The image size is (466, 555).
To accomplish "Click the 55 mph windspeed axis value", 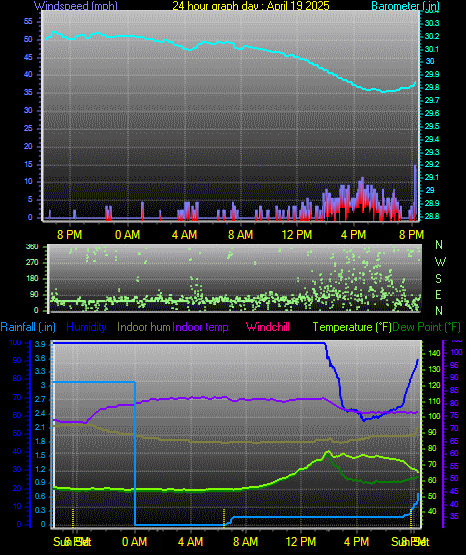I will [x=28, y=22].
